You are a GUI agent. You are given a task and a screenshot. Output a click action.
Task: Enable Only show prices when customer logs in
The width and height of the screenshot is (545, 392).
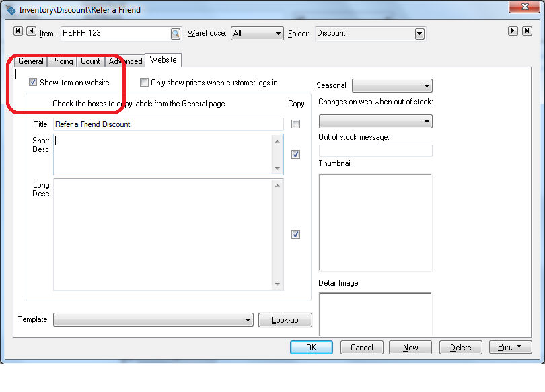[x=144, y=83]
